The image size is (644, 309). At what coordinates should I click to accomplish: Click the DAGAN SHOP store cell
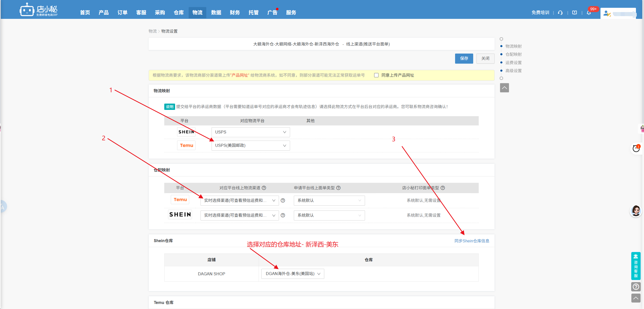(212, 274)
